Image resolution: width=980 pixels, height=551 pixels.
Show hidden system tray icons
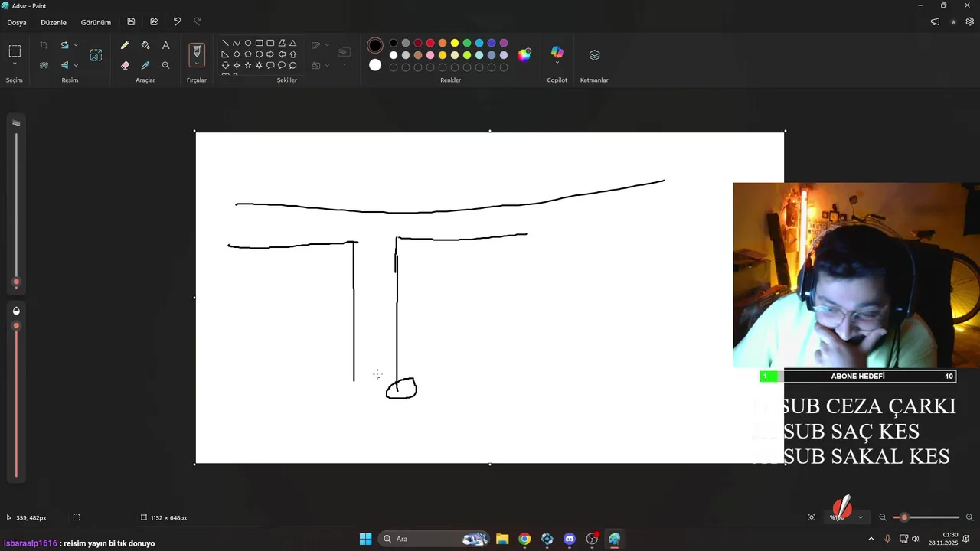(x=871, y=539)
